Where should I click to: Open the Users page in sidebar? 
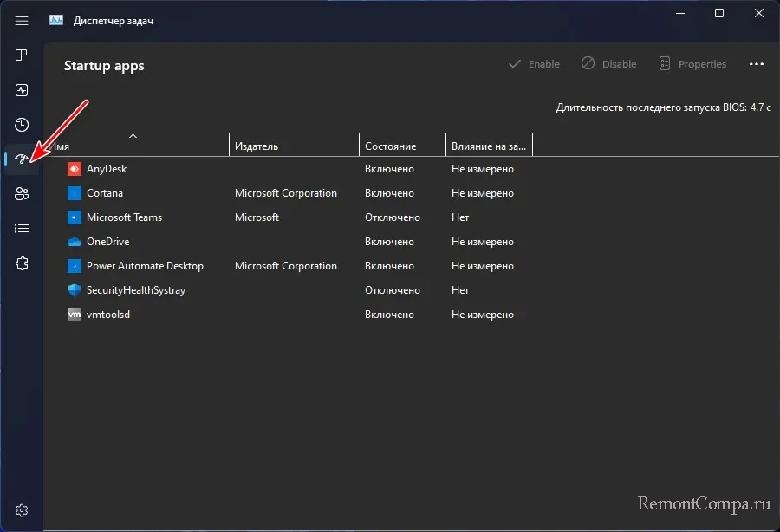(x=22, y=193)
